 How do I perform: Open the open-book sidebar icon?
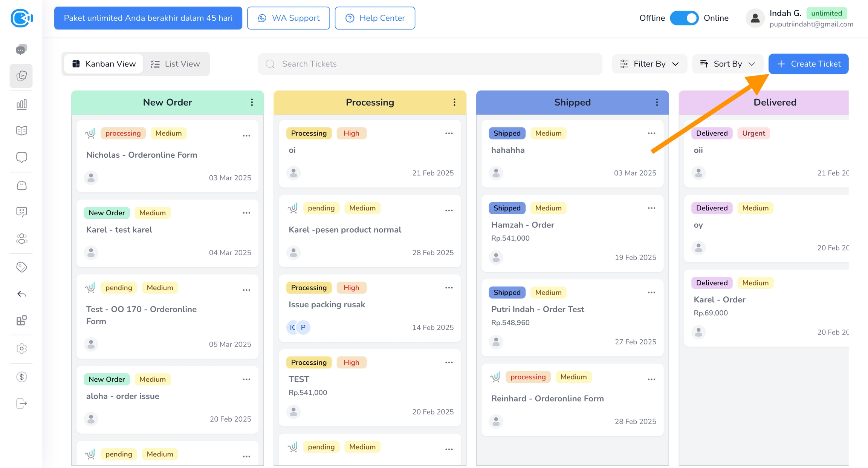point(21,130)
